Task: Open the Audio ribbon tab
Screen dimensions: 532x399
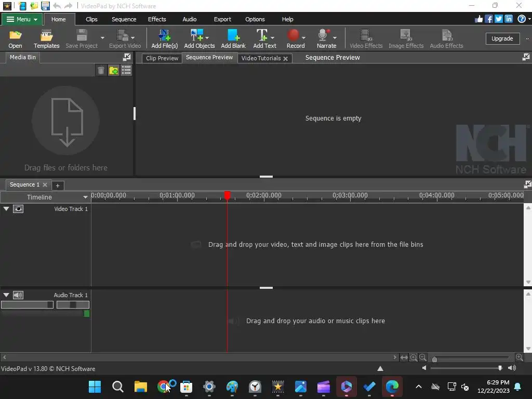Action: [189, 19]
